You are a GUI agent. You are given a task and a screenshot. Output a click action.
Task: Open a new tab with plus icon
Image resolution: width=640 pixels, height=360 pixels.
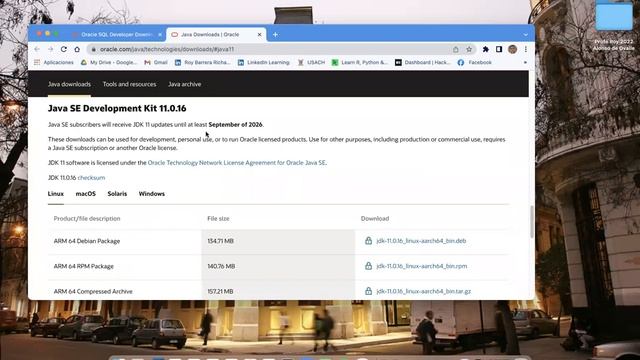click(276, 35)
